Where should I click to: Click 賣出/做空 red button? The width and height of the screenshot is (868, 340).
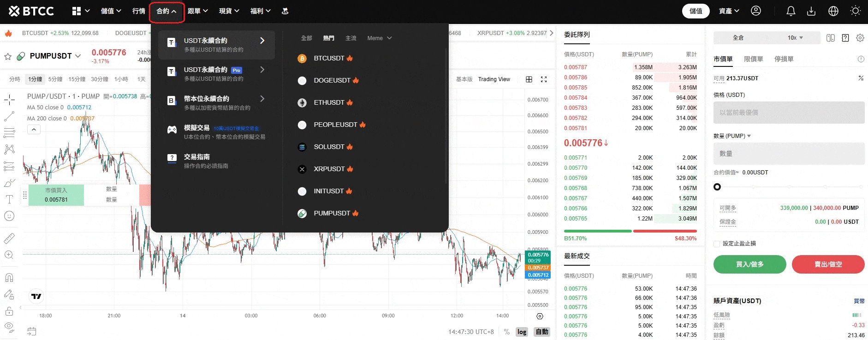828,264
